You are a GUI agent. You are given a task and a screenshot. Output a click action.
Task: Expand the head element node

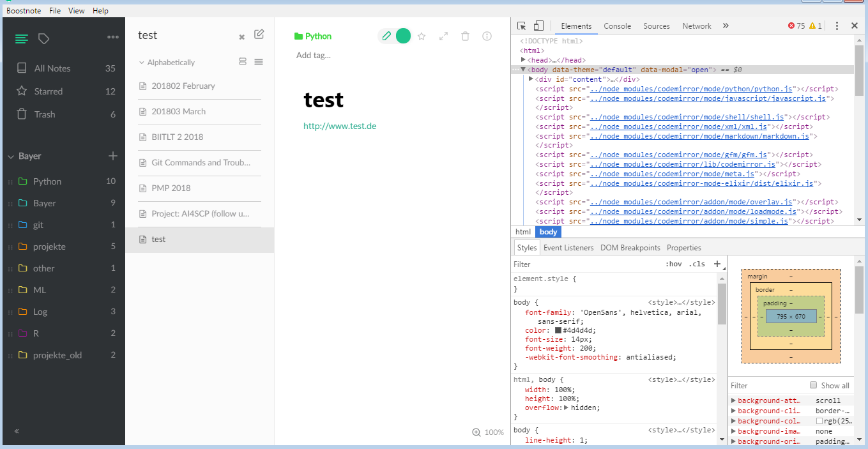pos(524,59)
